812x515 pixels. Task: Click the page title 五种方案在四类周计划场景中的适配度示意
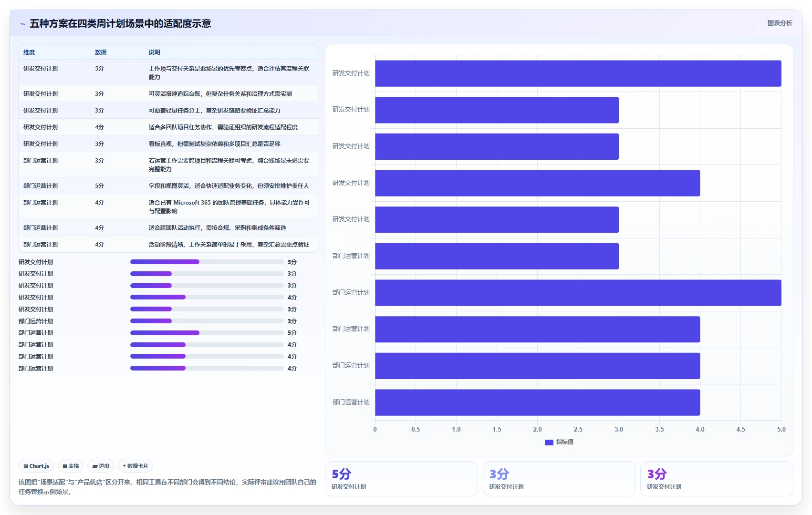point(120,23)
